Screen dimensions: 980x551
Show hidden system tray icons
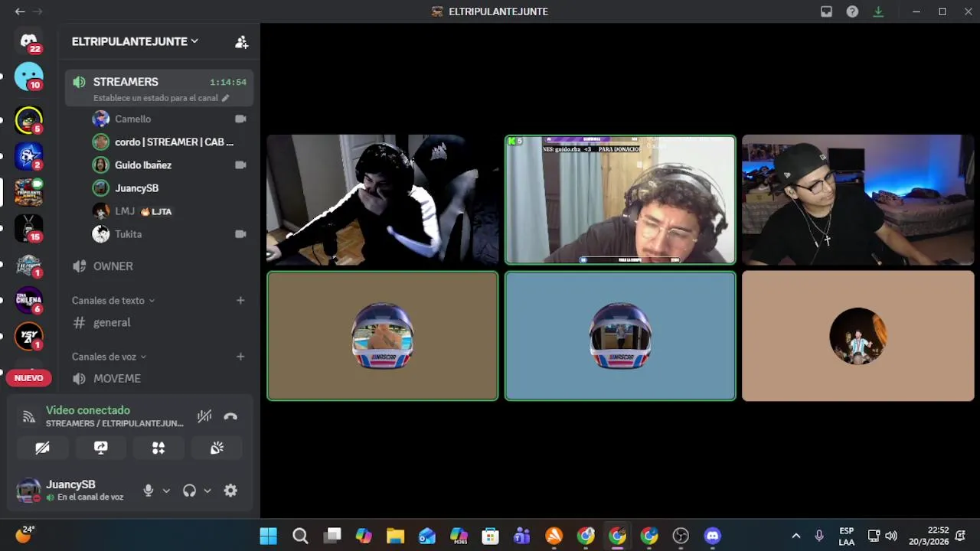pos(795,536)
